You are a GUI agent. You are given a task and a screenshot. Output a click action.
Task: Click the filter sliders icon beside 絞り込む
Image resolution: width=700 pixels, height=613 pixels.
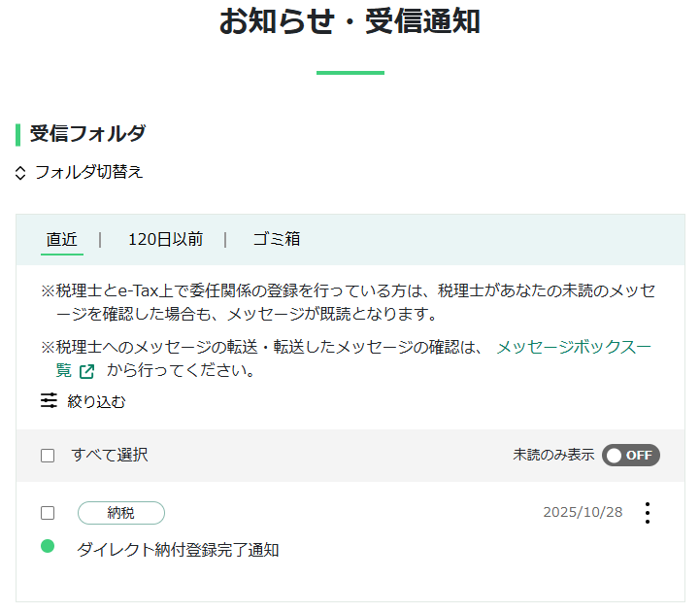coord(50,401)
